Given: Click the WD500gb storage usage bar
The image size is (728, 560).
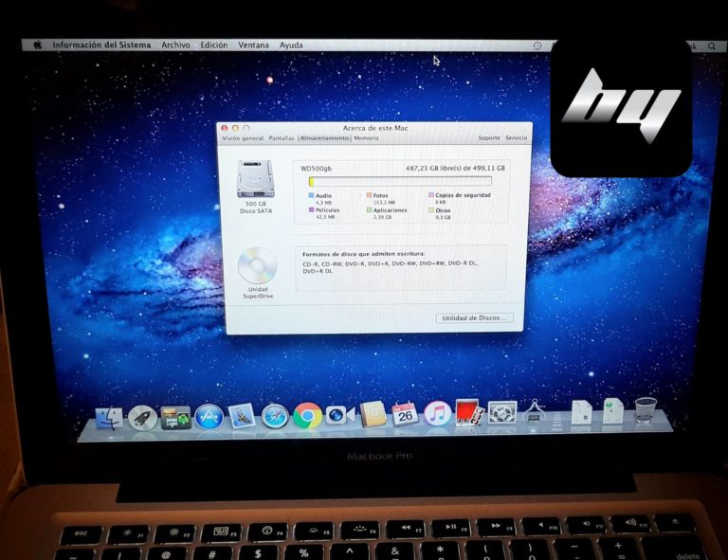Looking at the screenshot, I should (399, 181).
